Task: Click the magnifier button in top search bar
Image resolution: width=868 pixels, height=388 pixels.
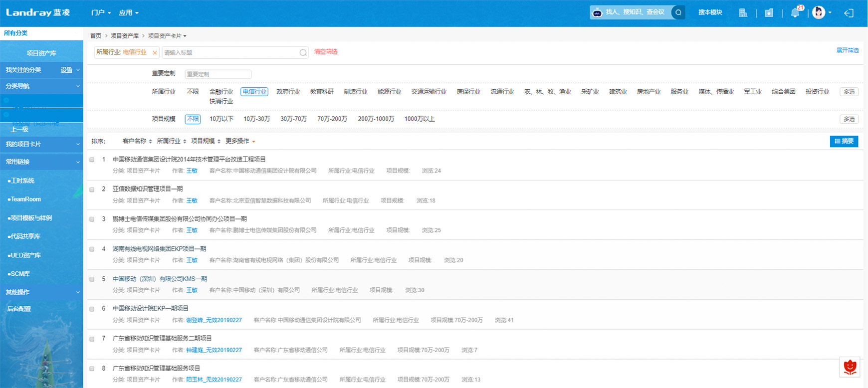Action: [x=678, y=12]
